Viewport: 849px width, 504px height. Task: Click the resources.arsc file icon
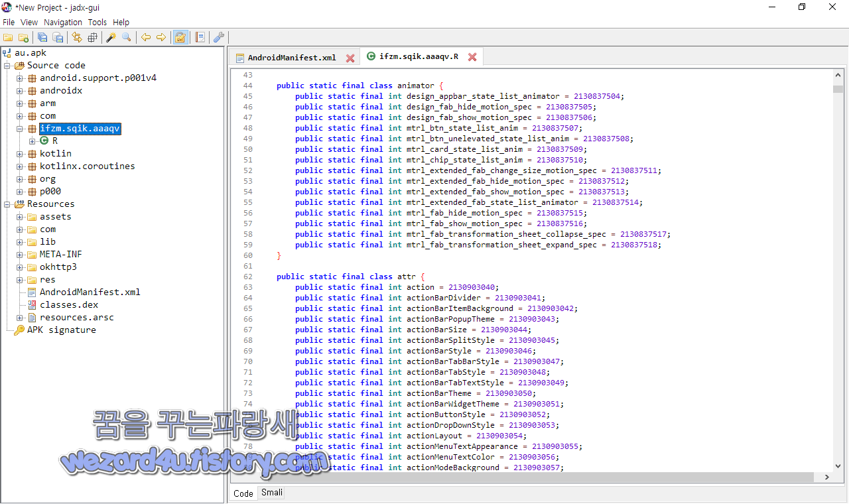[32, 318]
